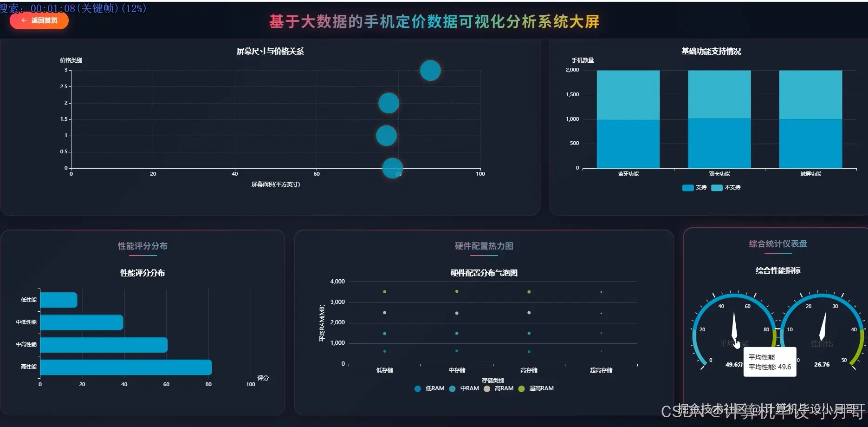Click the 蓝牙功能 stacked bar
Viewport: 868px width, 427px height.
pyautogui.click(x=628, y=118)
